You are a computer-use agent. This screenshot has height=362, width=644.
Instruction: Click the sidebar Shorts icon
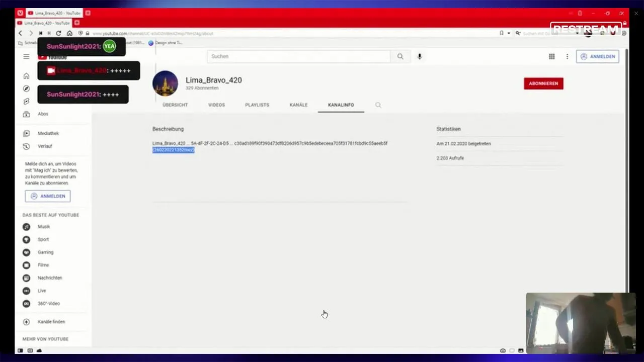(x=26, y=101)
